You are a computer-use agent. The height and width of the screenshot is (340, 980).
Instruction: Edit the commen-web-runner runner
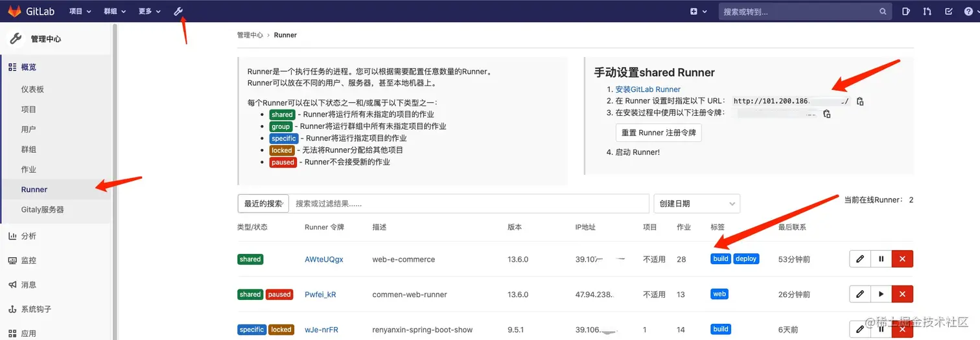[860, 294]
